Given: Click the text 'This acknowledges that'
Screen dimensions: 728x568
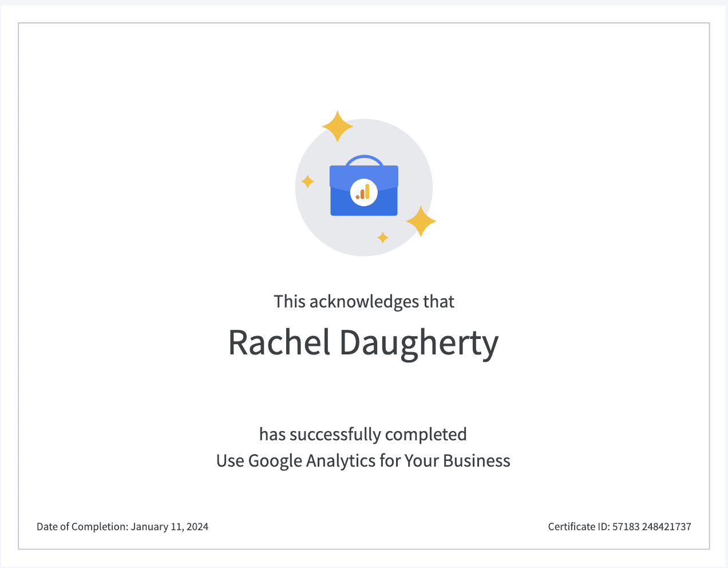Looking at the screenshot, I should [364, 302].
